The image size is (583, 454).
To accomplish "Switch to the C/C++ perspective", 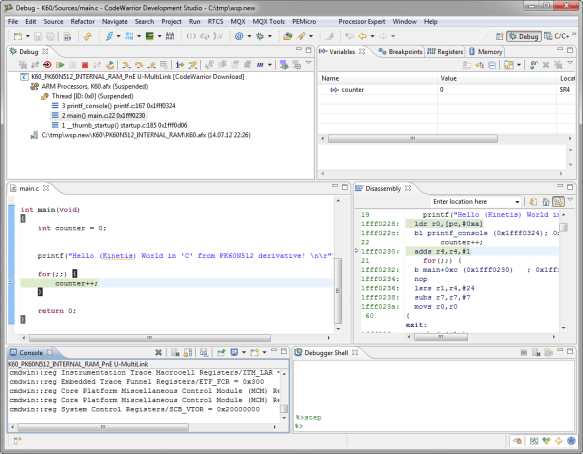I will pyautogui.click(x=557, y=36).
